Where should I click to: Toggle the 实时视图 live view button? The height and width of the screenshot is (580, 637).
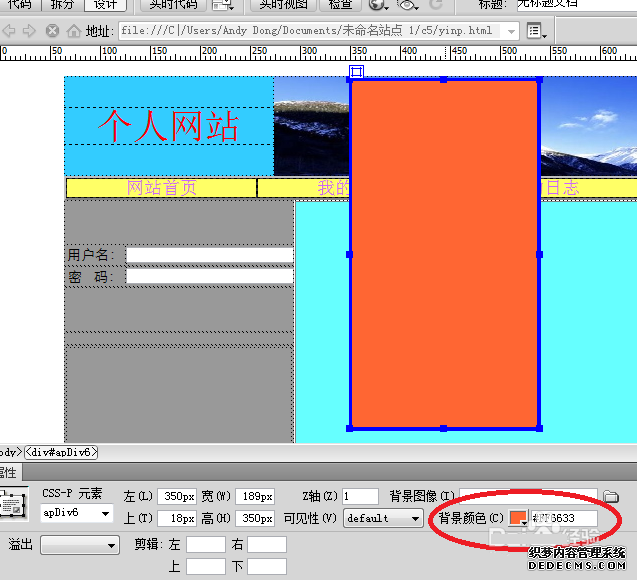tap(283, 5)
